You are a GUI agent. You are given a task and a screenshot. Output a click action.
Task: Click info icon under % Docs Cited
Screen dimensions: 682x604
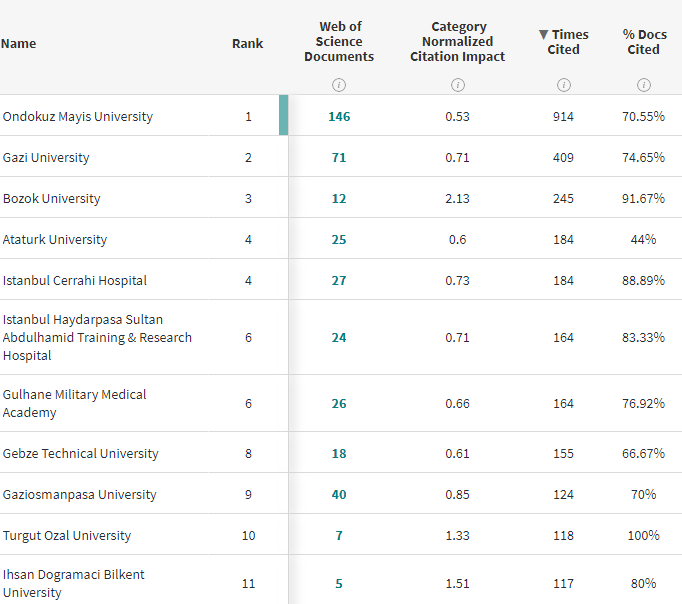(643, 79)
